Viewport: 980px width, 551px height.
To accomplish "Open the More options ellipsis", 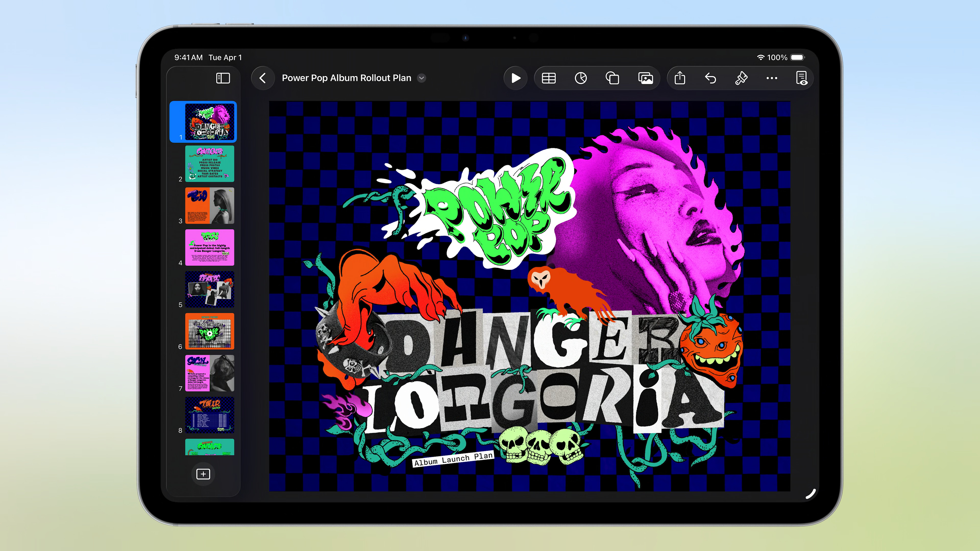I will point(771,78).
